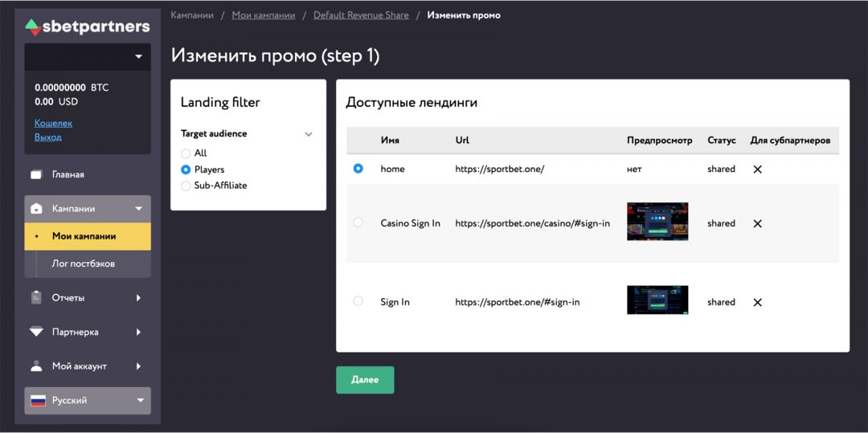Click the Для субпартнеров column header
Screen dimensions: 868x433
coord(790,141)
